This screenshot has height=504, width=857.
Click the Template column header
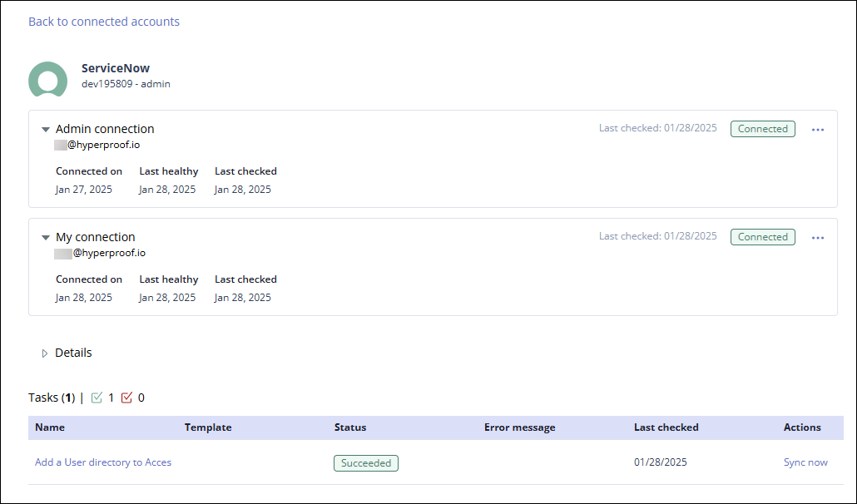pyautogui.click(x=208, y=427)
